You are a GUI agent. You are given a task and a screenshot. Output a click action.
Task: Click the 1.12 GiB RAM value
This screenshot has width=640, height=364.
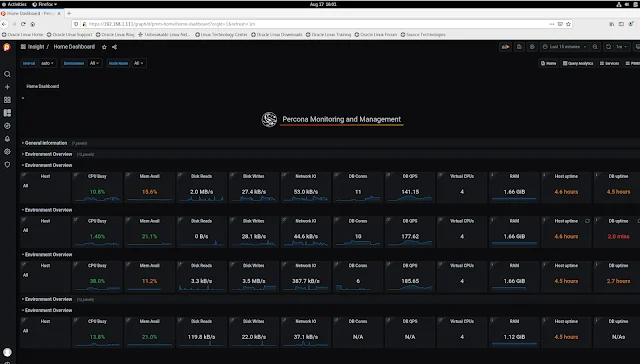click(514, 337)
